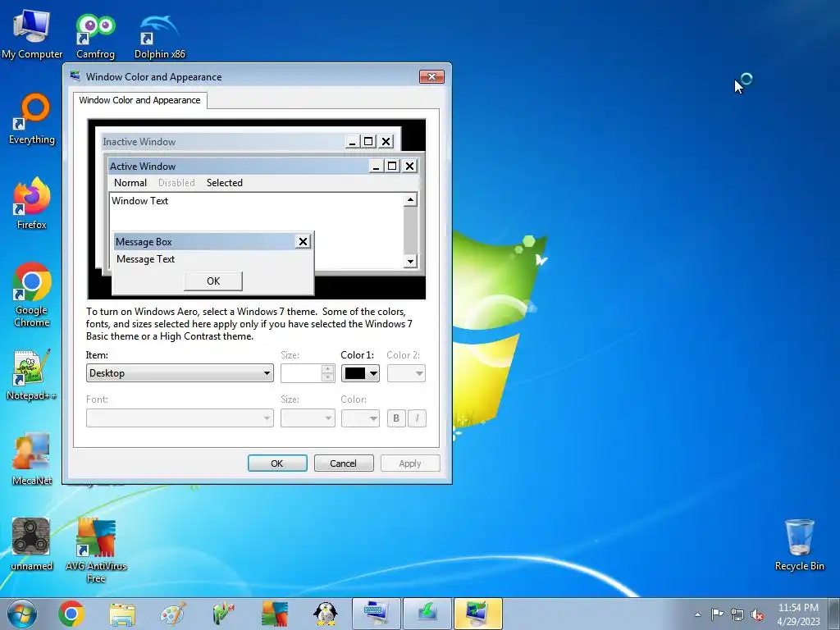Click preview scrollbar down arrow
The width and height of the screenshot is (840, 630).
pos(410,262)
